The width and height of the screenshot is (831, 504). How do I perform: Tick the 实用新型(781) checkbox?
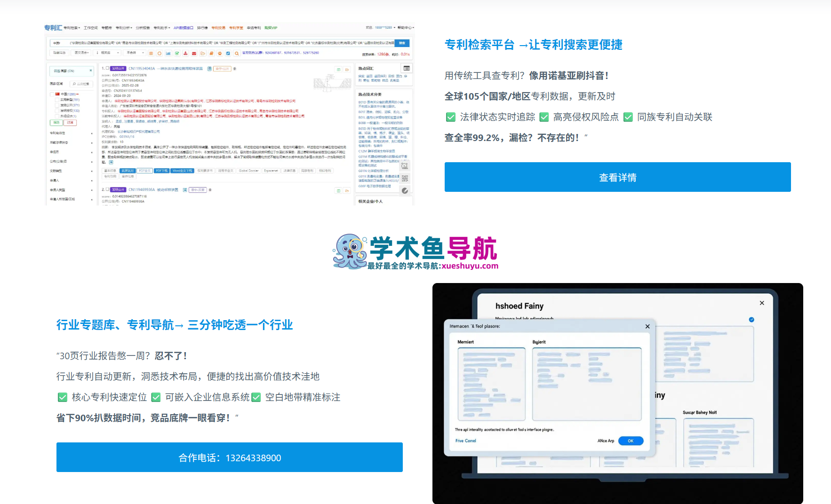click(x=57, y=100)
